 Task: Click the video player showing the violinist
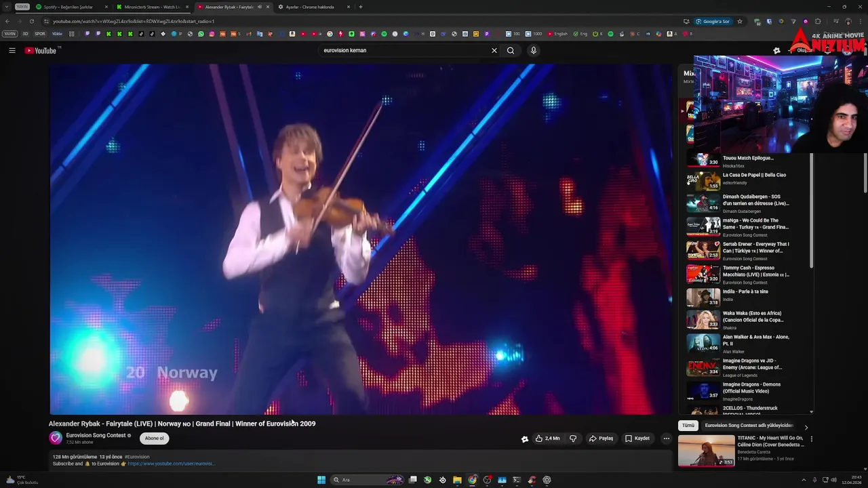(x=361, y=239)
